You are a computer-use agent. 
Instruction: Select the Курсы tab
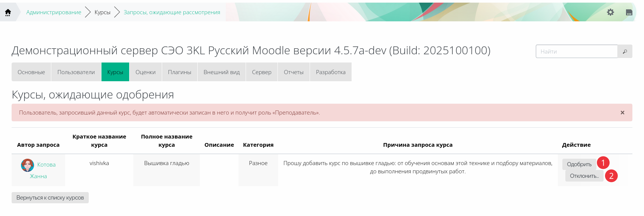tap(115, 72)
